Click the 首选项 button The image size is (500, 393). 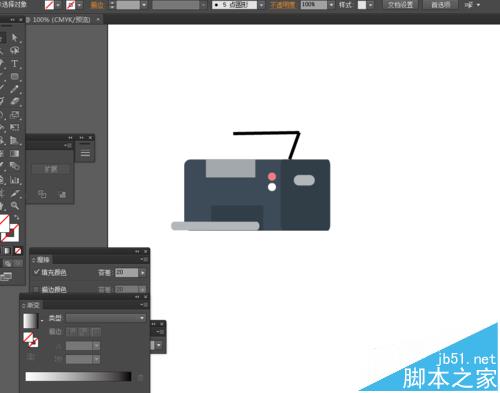point(441,5)
